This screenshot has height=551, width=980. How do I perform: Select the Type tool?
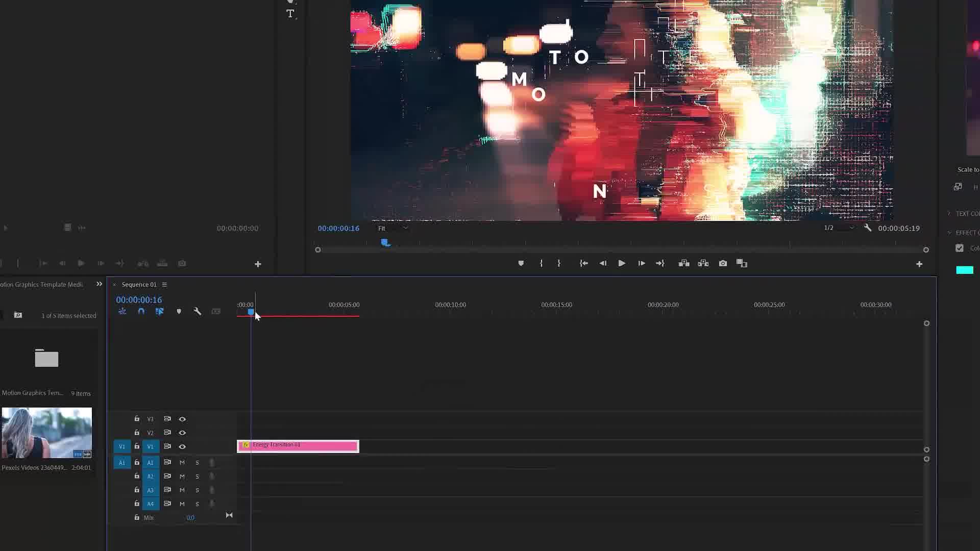290,14
